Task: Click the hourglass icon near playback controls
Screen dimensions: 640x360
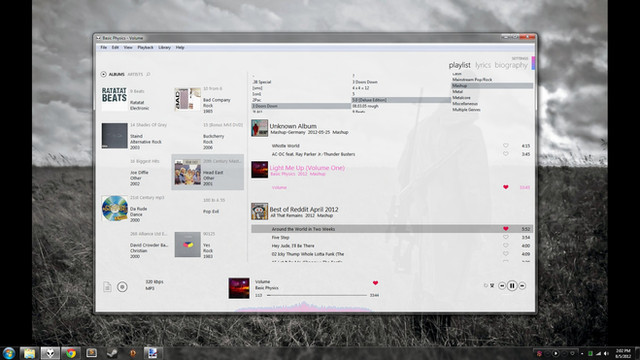Action: [x=492, y=286]
